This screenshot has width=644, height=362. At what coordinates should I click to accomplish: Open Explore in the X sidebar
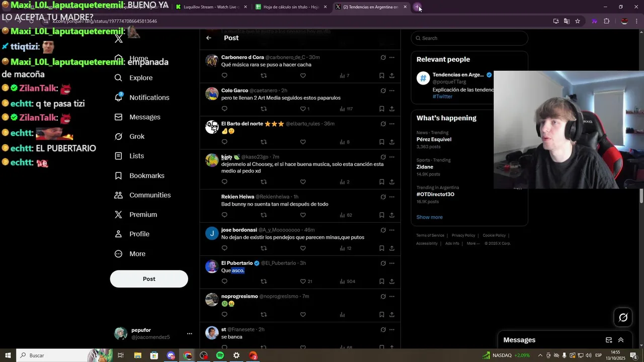tap(134, 78)
